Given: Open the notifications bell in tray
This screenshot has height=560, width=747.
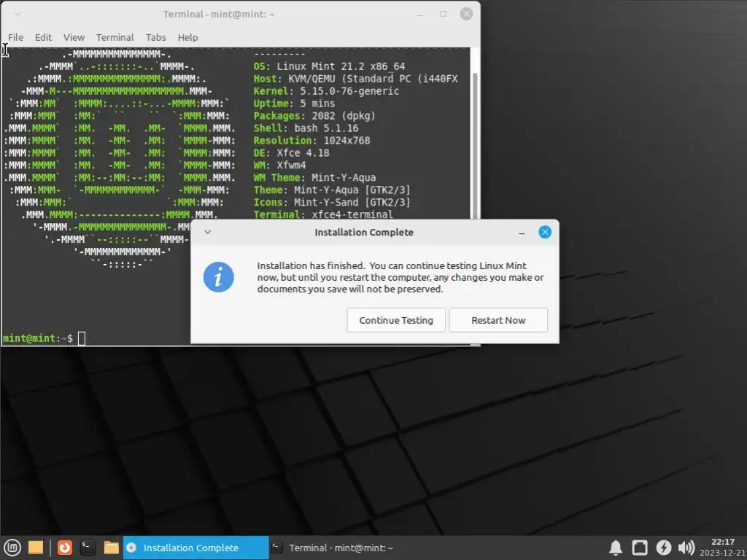Looking at the screenshot, I should click(x=616, y=548).
